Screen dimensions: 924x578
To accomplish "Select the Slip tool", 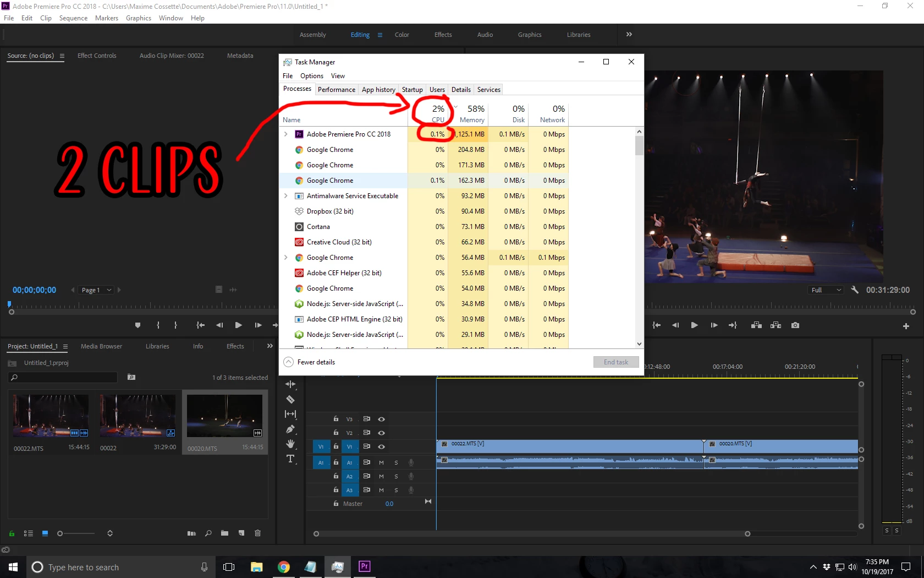I will pos(290,414).
